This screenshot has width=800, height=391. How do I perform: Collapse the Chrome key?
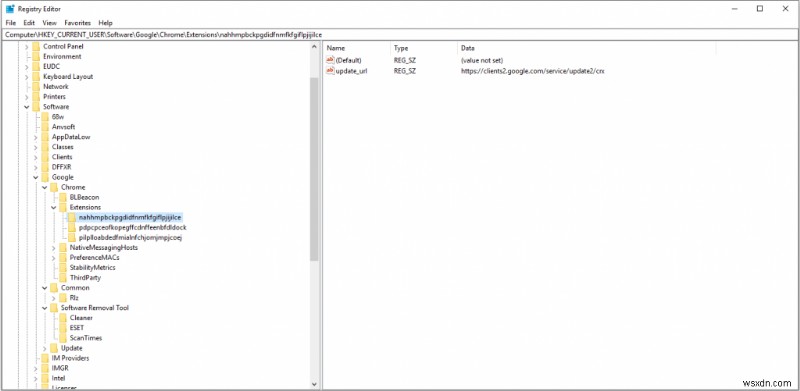[x=44, y=187]
